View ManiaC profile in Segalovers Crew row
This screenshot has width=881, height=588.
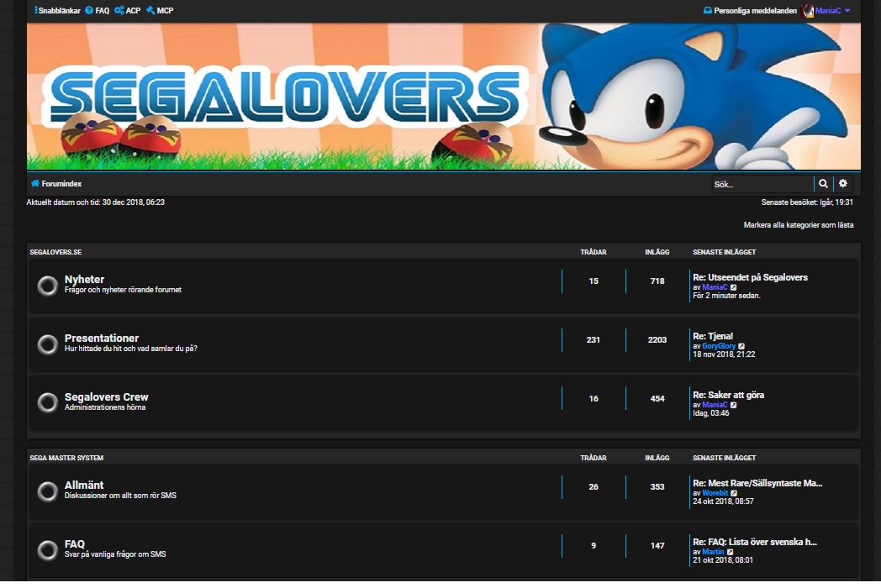click(x=715, y=404)
